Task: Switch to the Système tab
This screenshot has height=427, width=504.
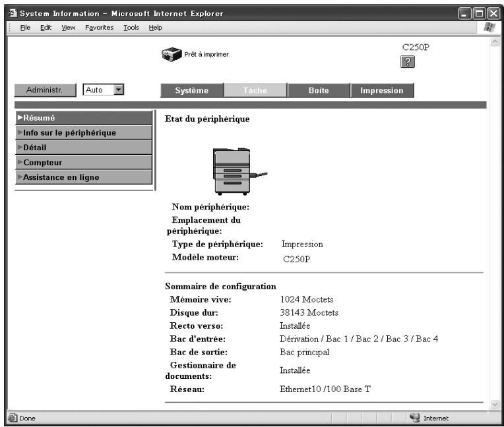Action: [x=191, y=90]
